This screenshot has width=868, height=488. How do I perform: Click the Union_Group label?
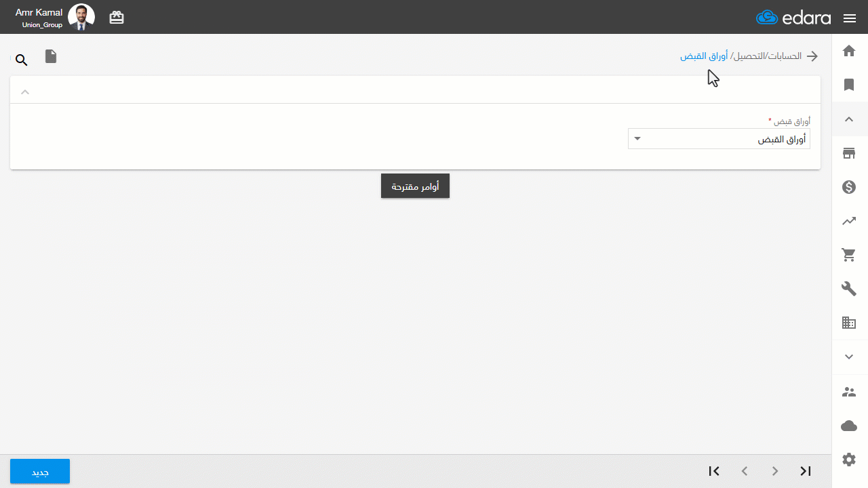[x=42, y=25]
